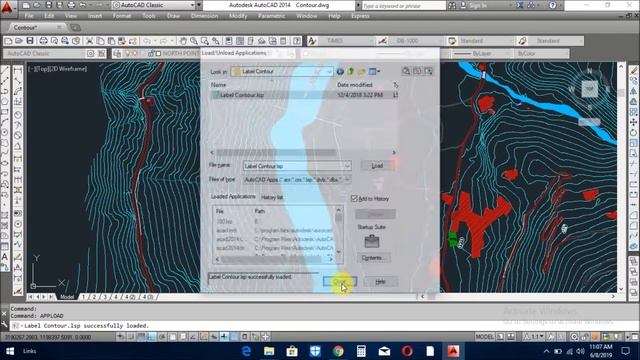The width and height of the screenshot is (640, 360).
Task: Select the Pan hand tool
Action: 183,41
